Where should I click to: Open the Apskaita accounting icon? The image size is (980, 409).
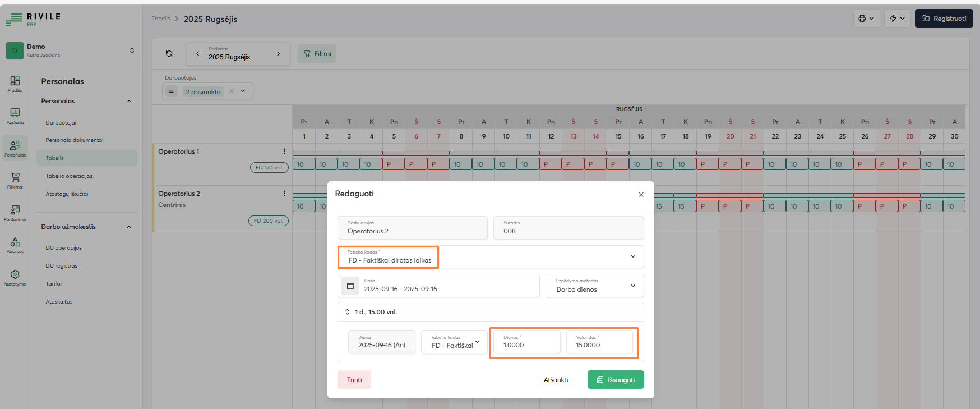click(x=15, y=114)
